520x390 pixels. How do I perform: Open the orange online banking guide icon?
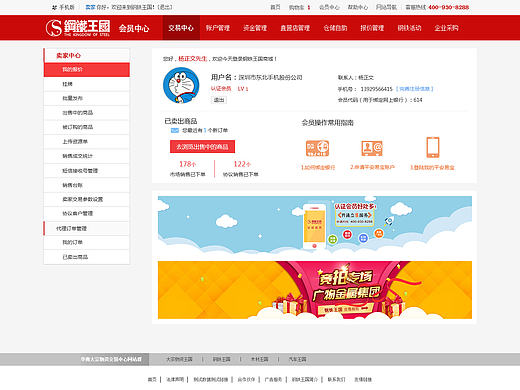click(317, 148)
